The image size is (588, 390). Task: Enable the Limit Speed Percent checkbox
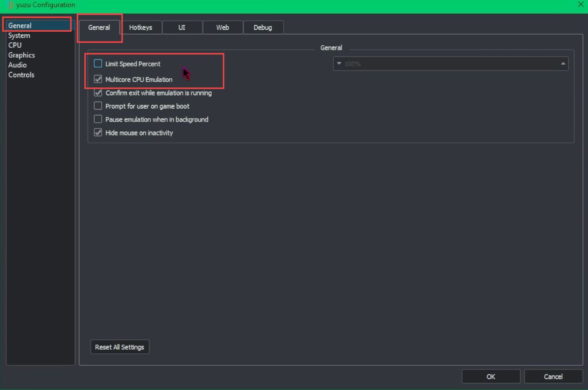click(98, 63)
